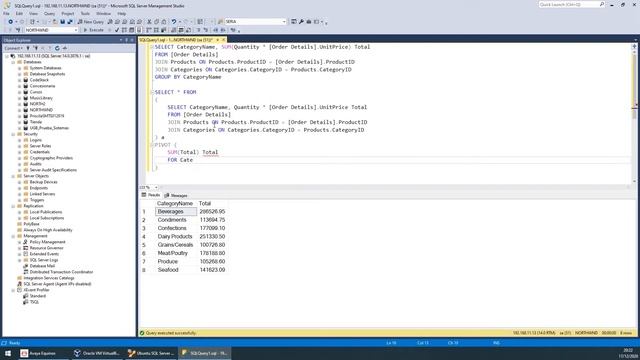Screen dimensions: 640x360
Task: Open the Project menu
Action: (68, 13)
